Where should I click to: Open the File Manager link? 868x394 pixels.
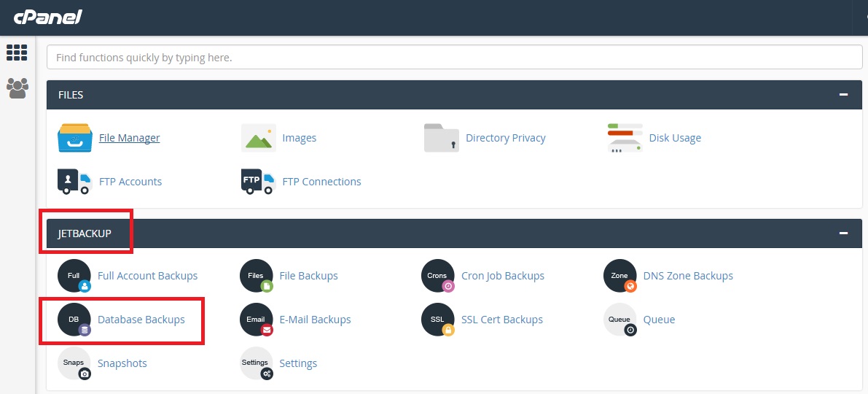[x=130, y=138]
